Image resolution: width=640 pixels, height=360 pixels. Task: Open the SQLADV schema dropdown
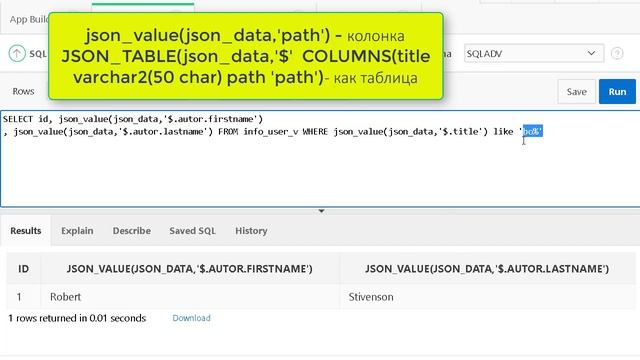click(534, 53)
